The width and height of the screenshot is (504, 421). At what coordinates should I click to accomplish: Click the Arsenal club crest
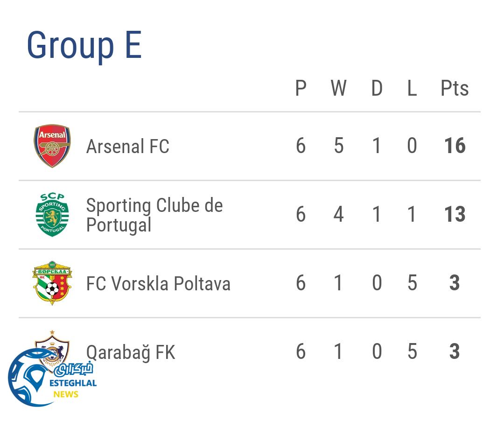(52, 146)
